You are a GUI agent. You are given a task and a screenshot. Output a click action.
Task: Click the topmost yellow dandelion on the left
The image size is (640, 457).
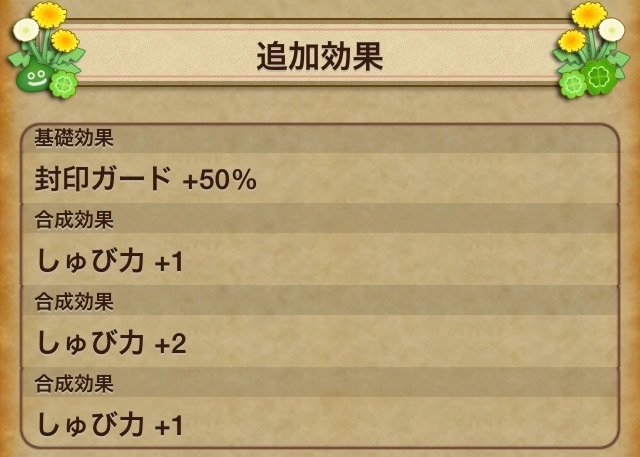(x=47, y=14)
